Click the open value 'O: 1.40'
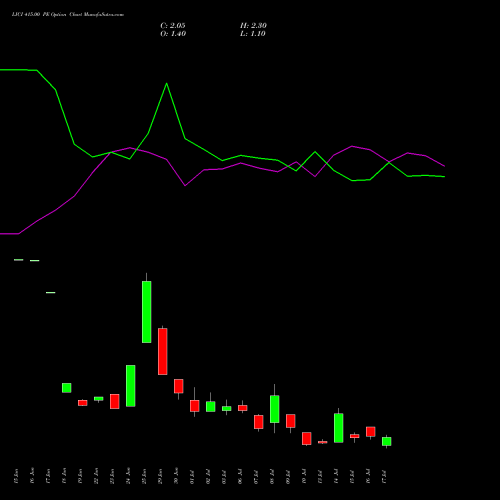500x500 pixels. (173, 34)
